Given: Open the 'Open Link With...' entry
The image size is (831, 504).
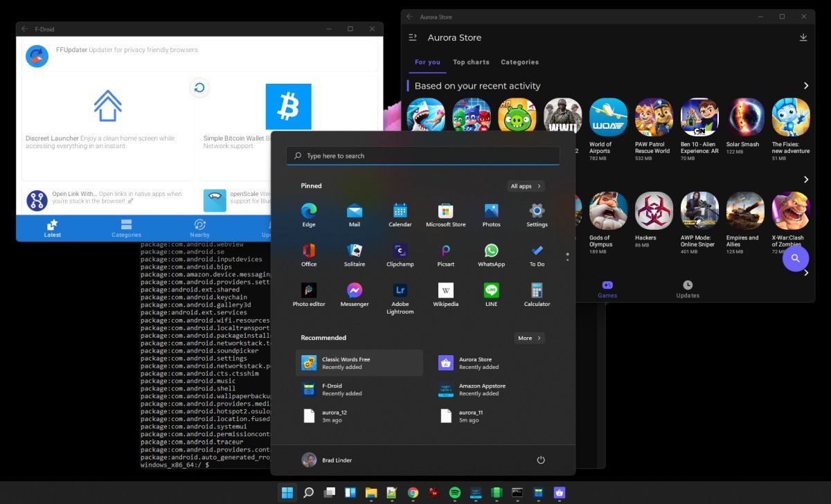Looking at the screenshot, I should click(108, 200).
